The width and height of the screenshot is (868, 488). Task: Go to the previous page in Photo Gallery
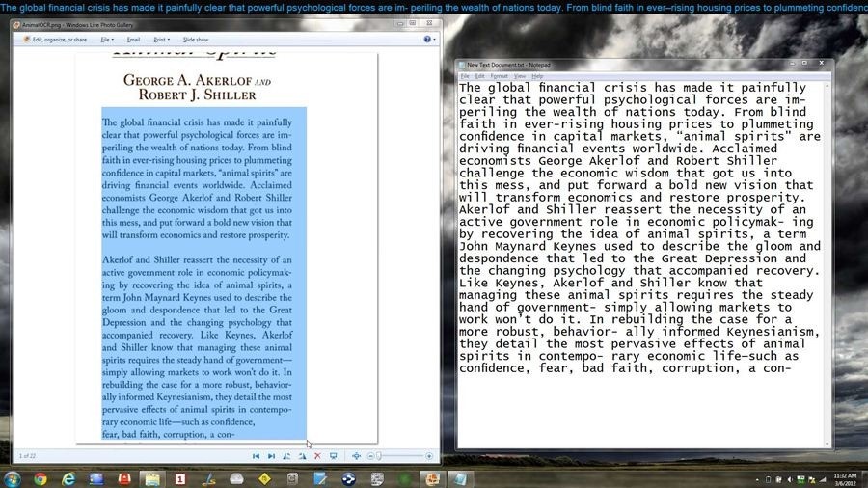coord(256,456)
